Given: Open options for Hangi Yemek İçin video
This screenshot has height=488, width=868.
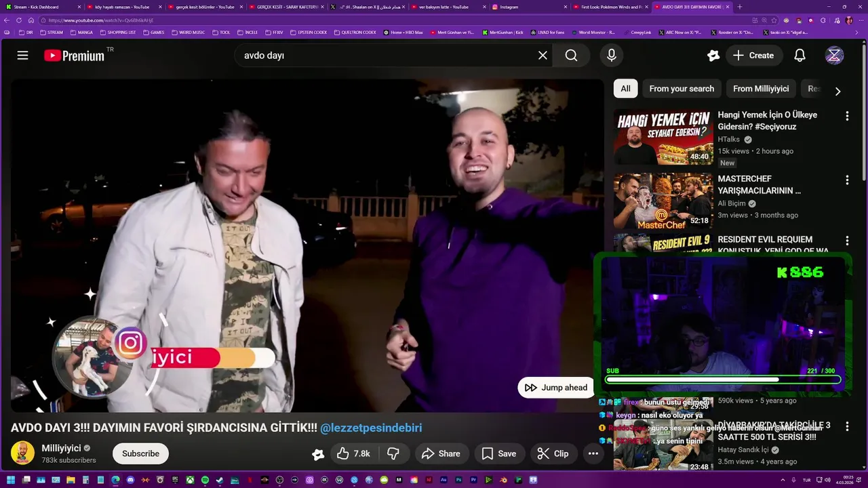Looking at the screenshot, I should (847, 116).
